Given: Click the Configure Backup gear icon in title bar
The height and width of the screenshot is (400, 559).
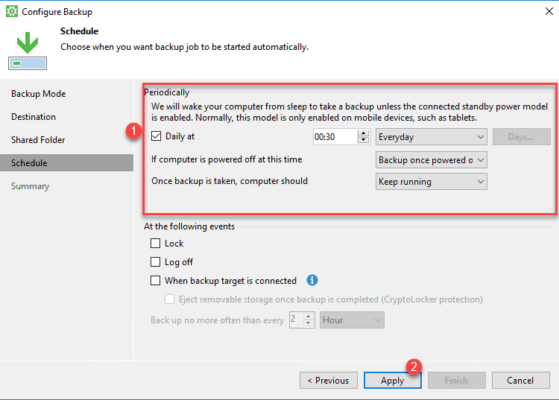Looking at the screenshot, I should 11,11.
